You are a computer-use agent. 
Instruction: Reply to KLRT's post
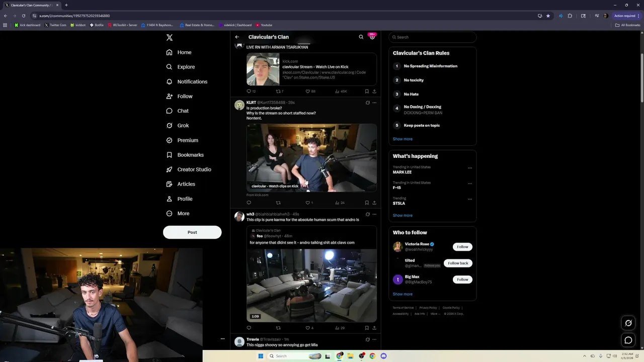click(249, 203)
